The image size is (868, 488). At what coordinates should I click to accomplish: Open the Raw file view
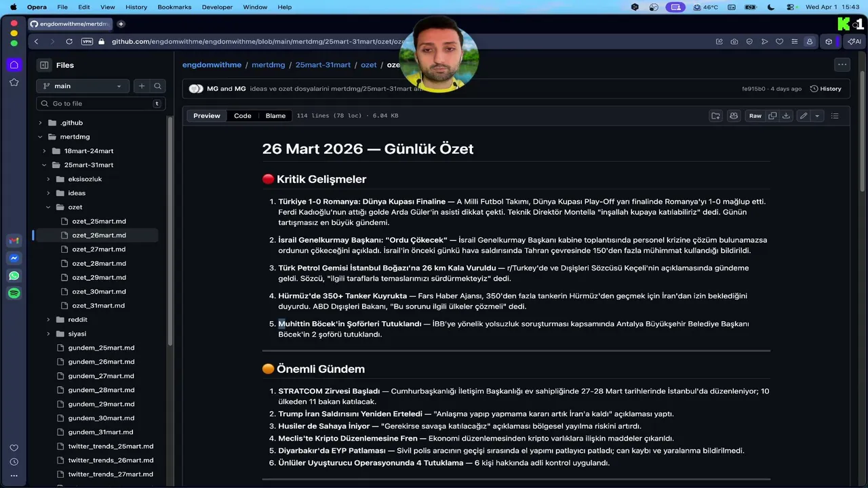click(x=755, y=116)
